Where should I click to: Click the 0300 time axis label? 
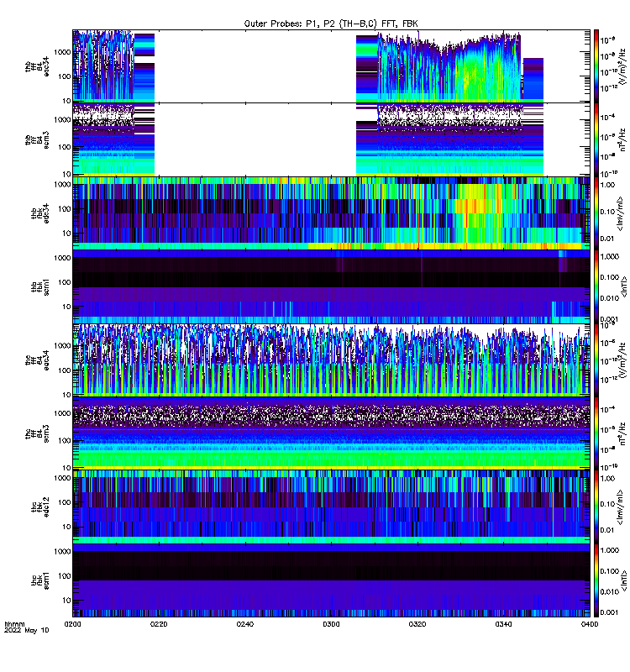331,624
